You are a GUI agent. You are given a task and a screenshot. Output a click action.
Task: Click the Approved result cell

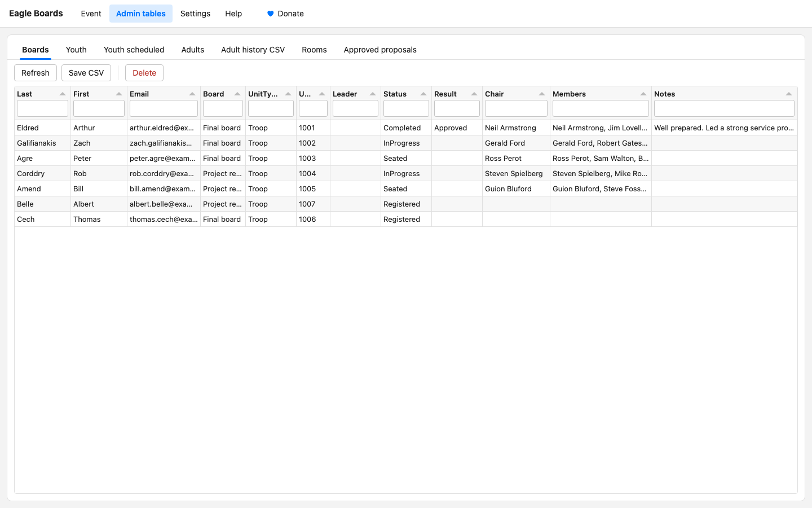point(457,128)
